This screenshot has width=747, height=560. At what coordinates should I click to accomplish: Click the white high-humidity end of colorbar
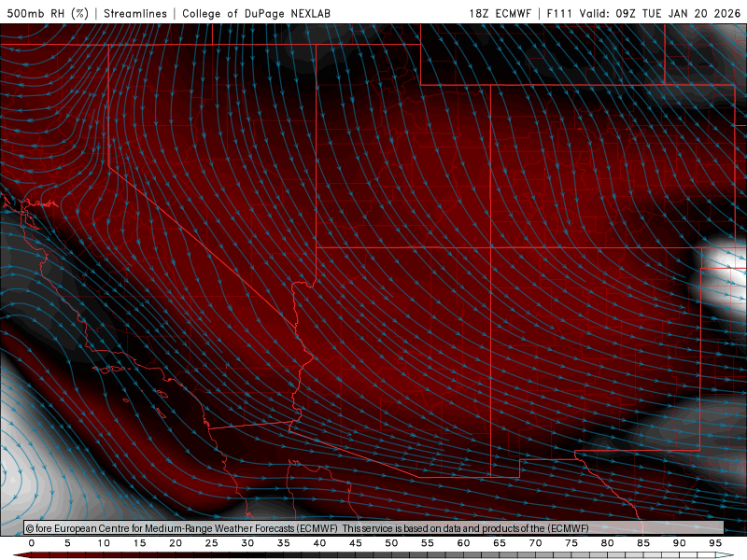pyautogui.click(x=725, y=555)
